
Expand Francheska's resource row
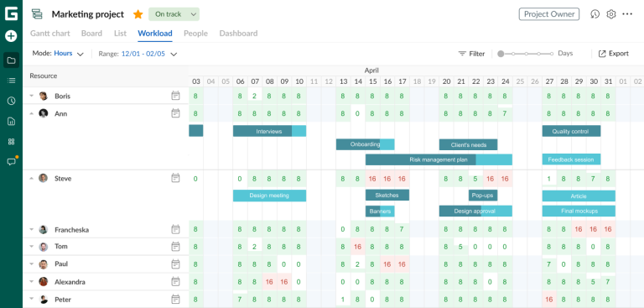pos(32,230)
